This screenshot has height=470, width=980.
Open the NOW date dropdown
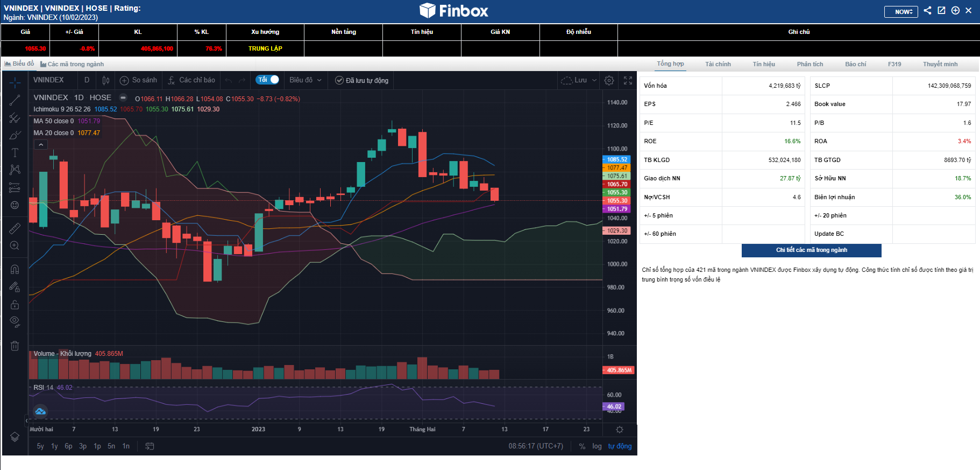click(901, 11)
